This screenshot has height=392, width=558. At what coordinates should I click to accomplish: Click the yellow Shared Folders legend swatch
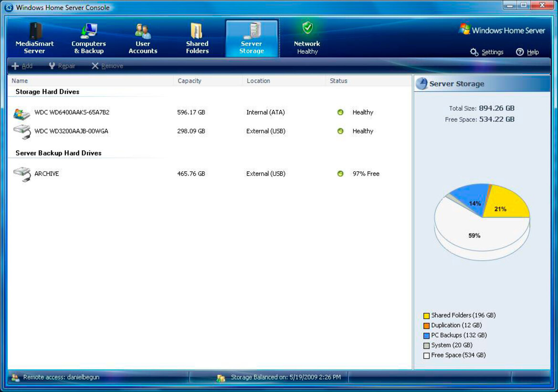point(426,316)
